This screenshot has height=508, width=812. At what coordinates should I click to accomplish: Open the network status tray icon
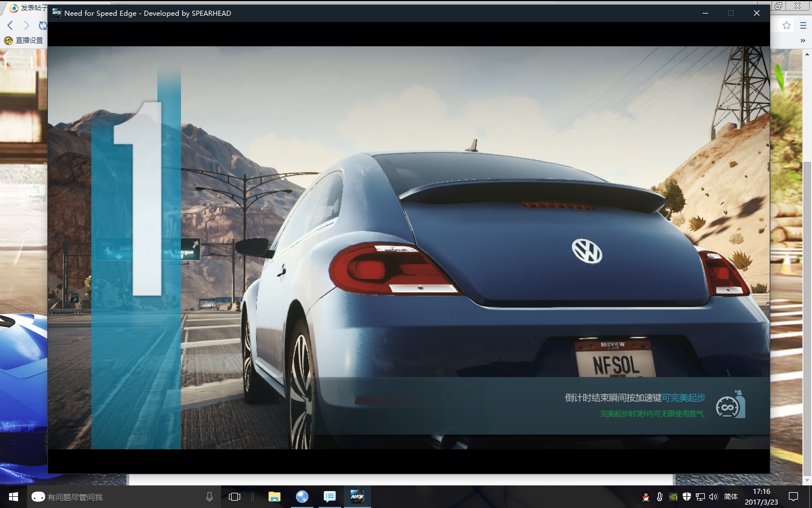click(700, 497)
